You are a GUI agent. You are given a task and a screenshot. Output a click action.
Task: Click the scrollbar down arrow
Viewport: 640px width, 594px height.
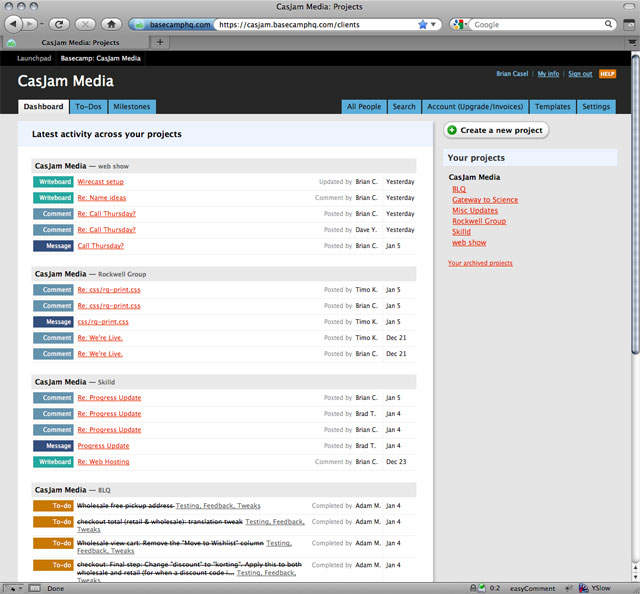click(636, 577)
